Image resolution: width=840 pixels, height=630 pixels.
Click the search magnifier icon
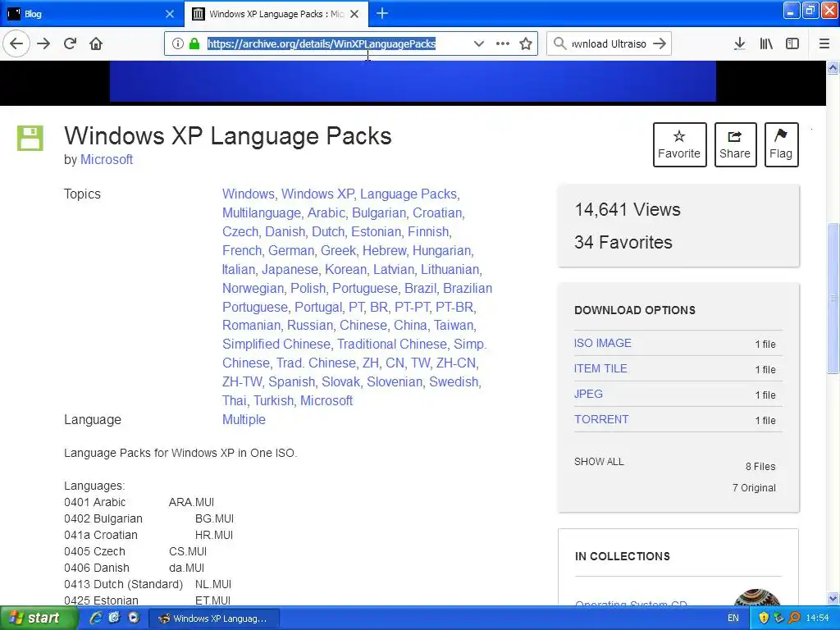[559, 44]
